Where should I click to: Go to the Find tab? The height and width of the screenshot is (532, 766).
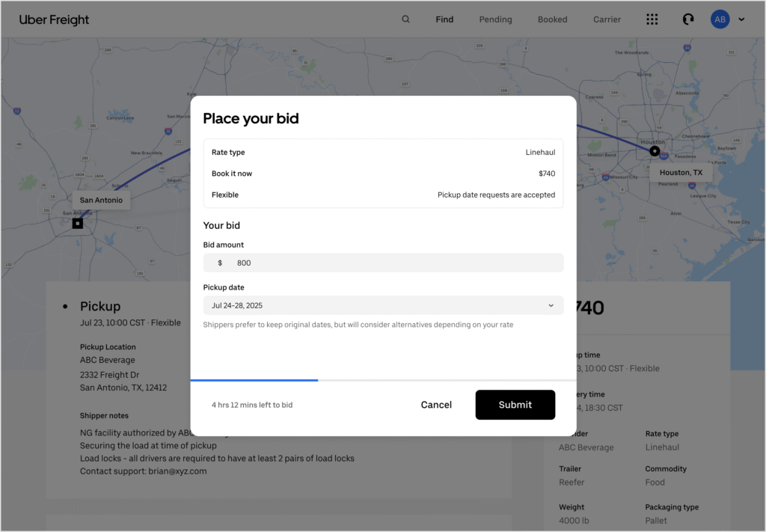point(444,19)
